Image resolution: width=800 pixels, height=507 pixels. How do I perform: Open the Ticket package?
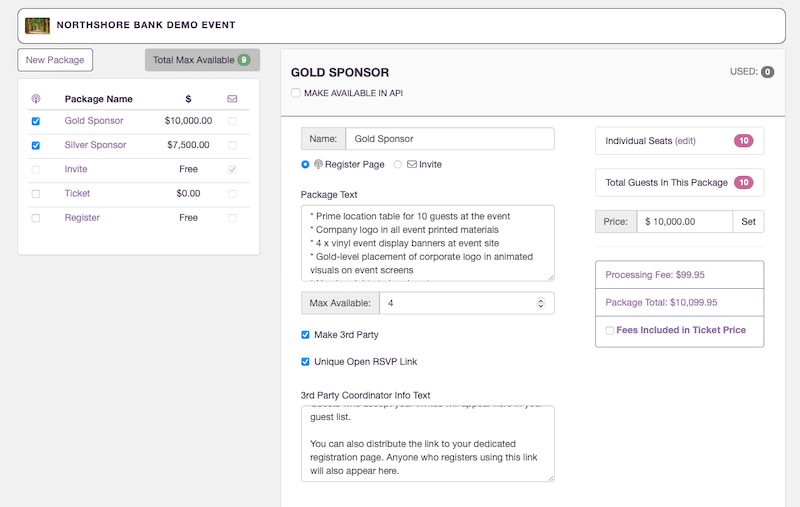point(77,193)
